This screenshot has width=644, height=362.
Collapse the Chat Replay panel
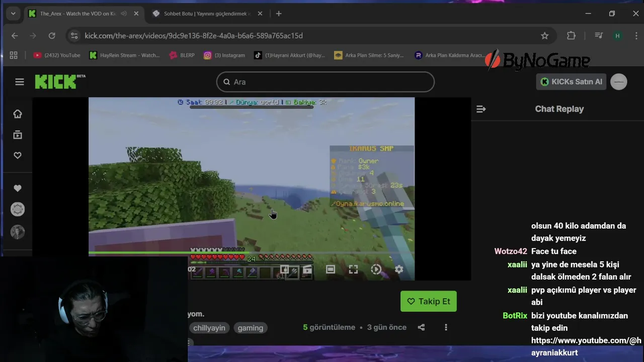(x=481, y=109)
